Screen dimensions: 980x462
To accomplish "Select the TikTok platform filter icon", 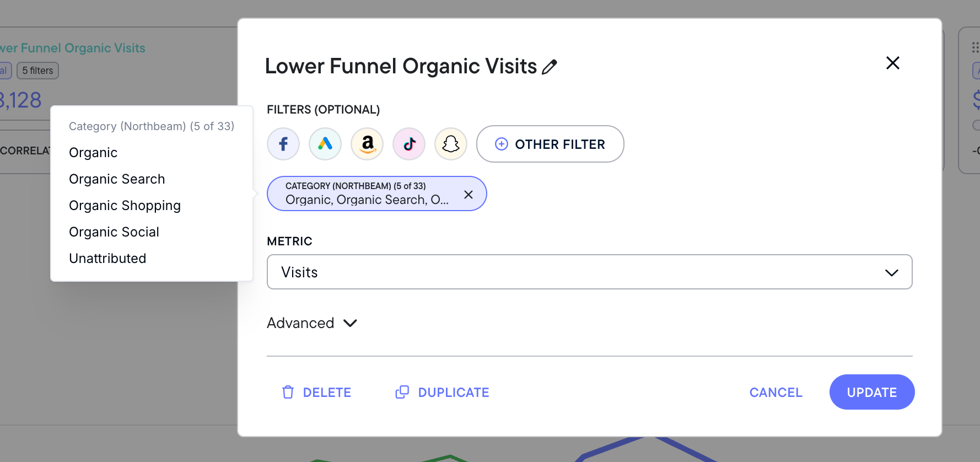I will [409, 144].
